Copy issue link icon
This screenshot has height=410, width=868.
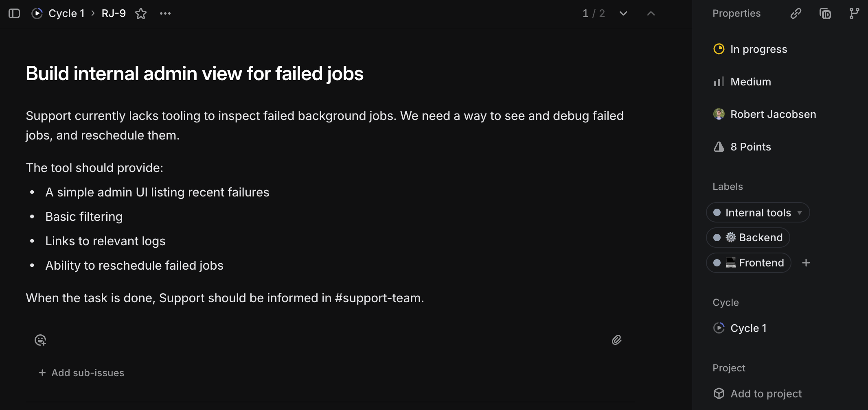(796, 13)
